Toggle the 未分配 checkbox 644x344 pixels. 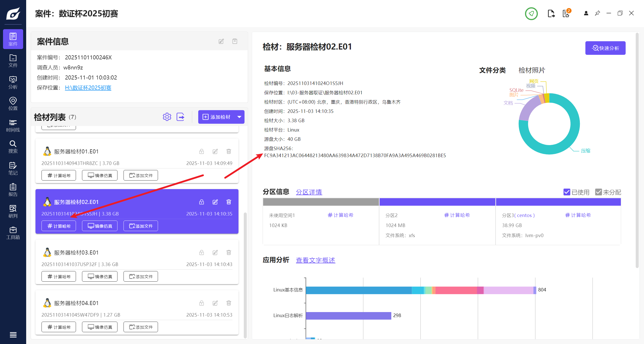(x=598, y=192)
